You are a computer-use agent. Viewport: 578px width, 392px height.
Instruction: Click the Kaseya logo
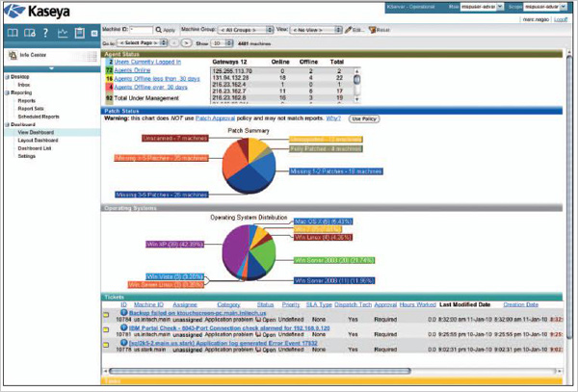[x=37, y=12]
